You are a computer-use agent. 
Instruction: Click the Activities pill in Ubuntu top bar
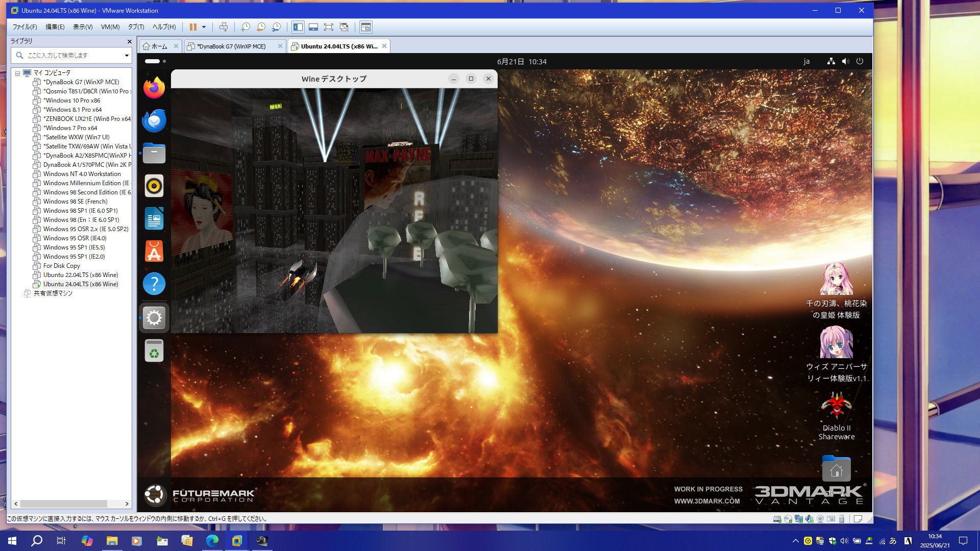(155, 61)
